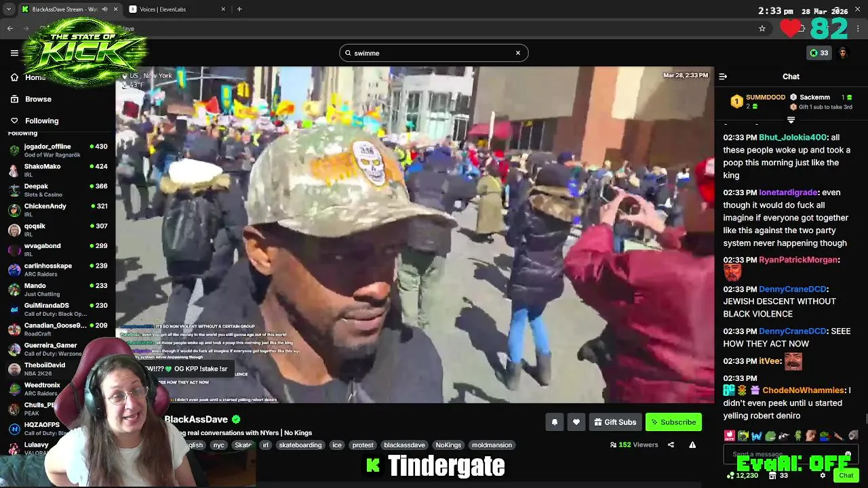Mute the BlackAssDave tab audio icon
This screenshot has height=488, width=868.
click(x=104, y=9)
